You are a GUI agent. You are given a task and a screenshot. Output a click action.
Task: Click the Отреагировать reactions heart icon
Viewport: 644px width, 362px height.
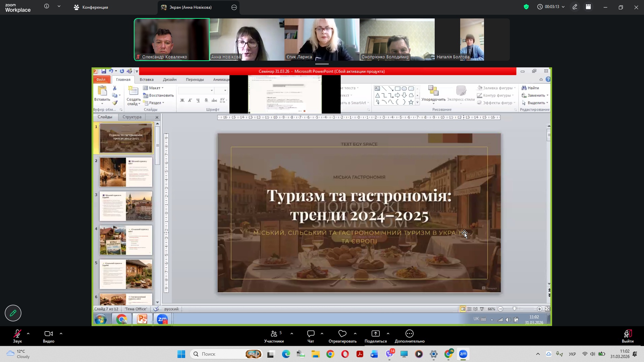(x=342, y=334)
